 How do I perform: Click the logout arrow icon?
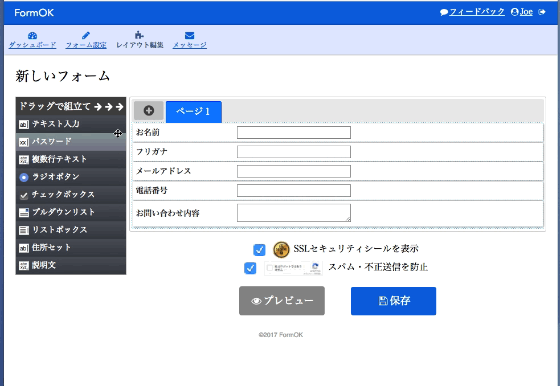click(x=542, y=12)
